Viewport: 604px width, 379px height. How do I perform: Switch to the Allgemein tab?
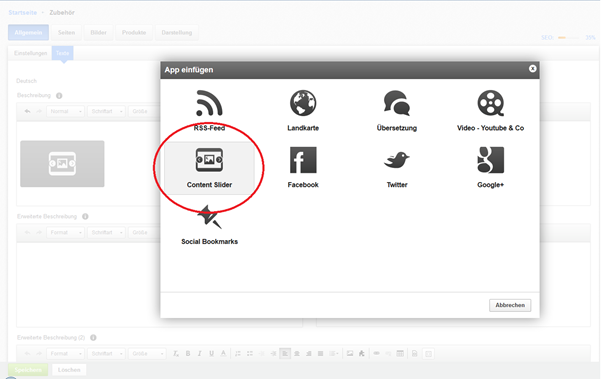coord(28,33)
